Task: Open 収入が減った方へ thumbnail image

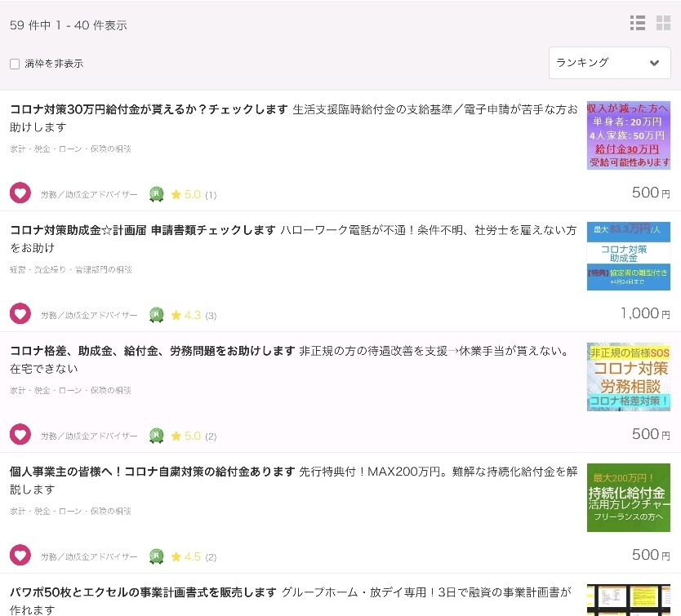Action: tap(629, 135)
